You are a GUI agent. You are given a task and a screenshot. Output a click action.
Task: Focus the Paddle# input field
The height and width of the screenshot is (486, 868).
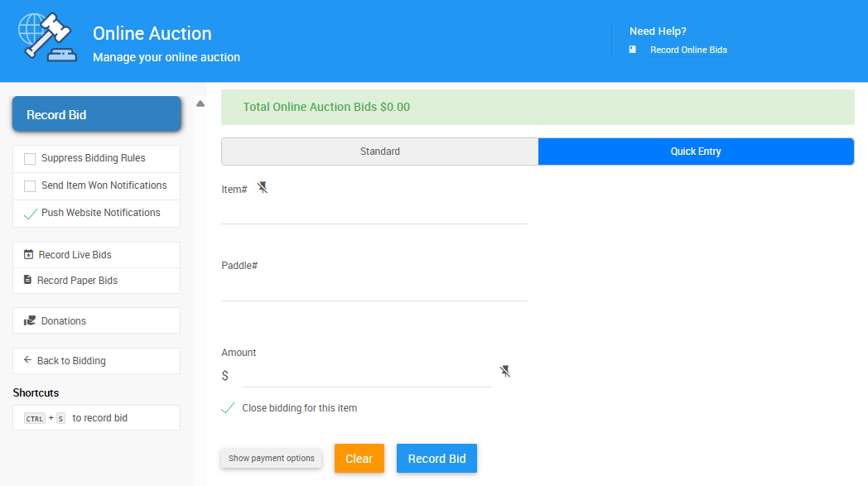pyautogui.click(x=374, y=289)
